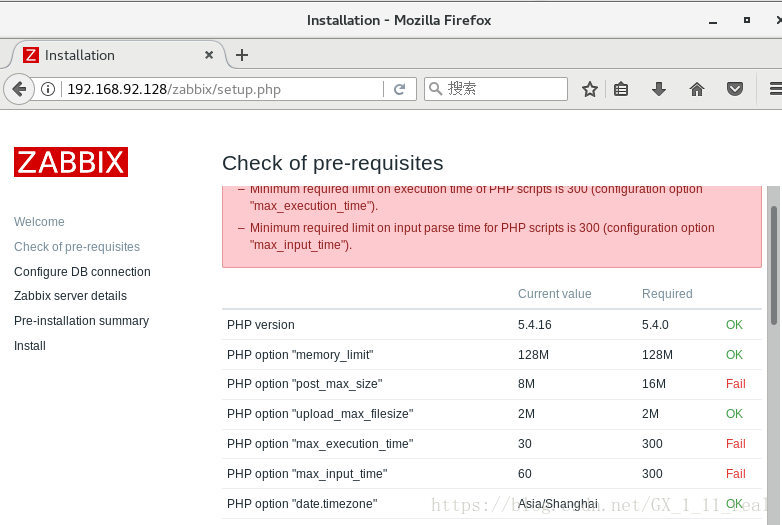Open Firefox hamburger menu
Image resolution: width=782 pixels, height=525 pixels.
point(776,89)
